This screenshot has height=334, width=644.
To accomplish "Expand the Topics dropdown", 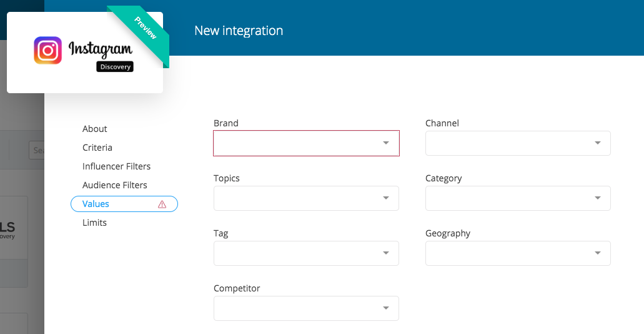I will coord(306,198).
